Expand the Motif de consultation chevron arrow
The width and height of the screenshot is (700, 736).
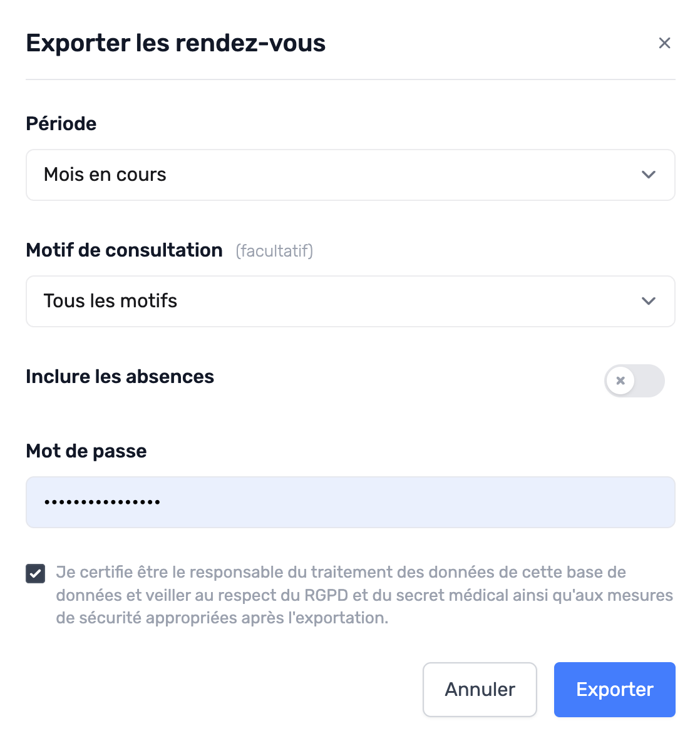(649, 301)
